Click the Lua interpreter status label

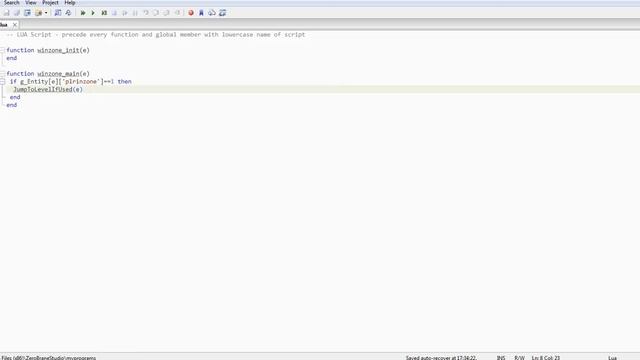coord(612,358)
